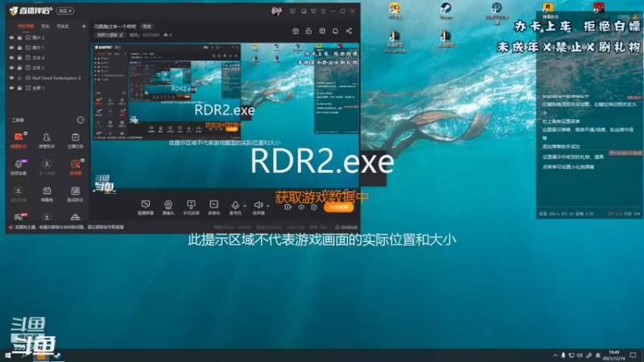This screenshot has width=644, height=362.
Task: Switch to the third scene tab
Action: tap(63, 27)
